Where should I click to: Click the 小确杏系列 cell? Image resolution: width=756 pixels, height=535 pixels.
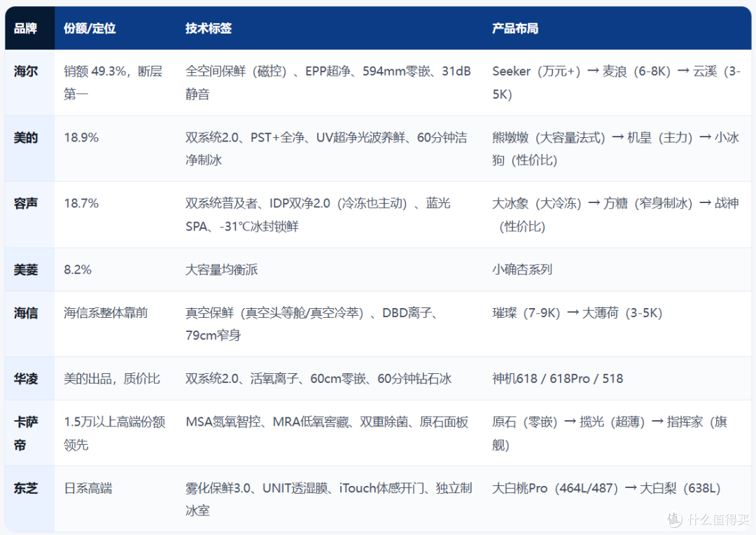point(617,269)
